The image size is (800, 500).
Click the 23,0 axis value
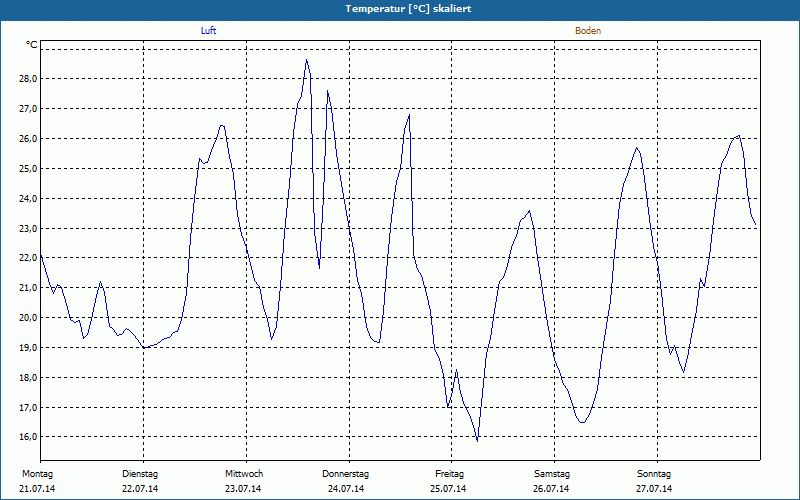[x=28, y=229]
